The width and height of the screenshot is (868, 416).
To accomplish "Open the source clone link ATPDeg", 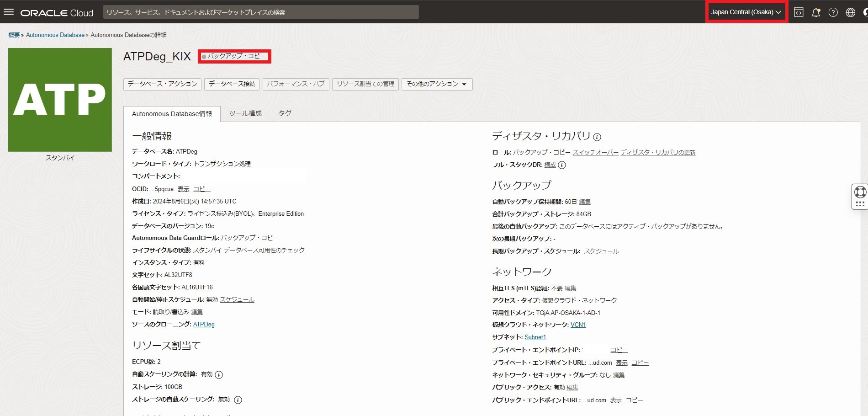I will 204,324.
